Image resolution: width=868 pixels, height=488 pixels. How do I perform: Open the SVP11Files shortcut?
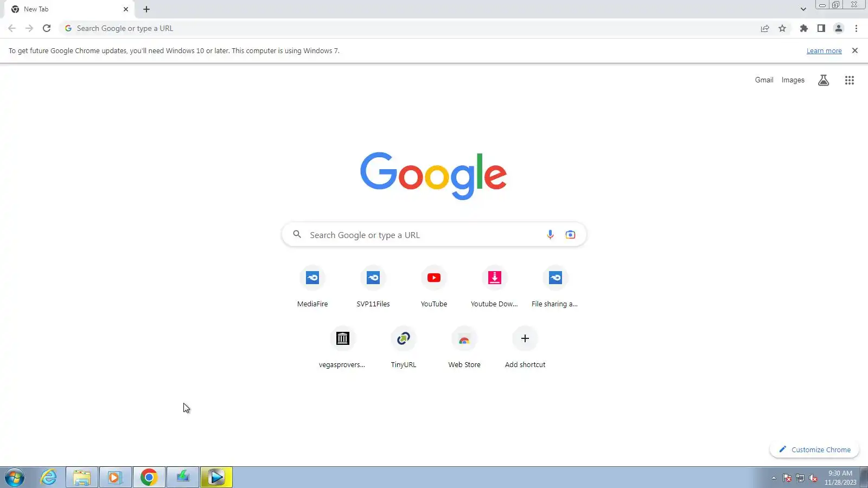click(x=373, y=287)
